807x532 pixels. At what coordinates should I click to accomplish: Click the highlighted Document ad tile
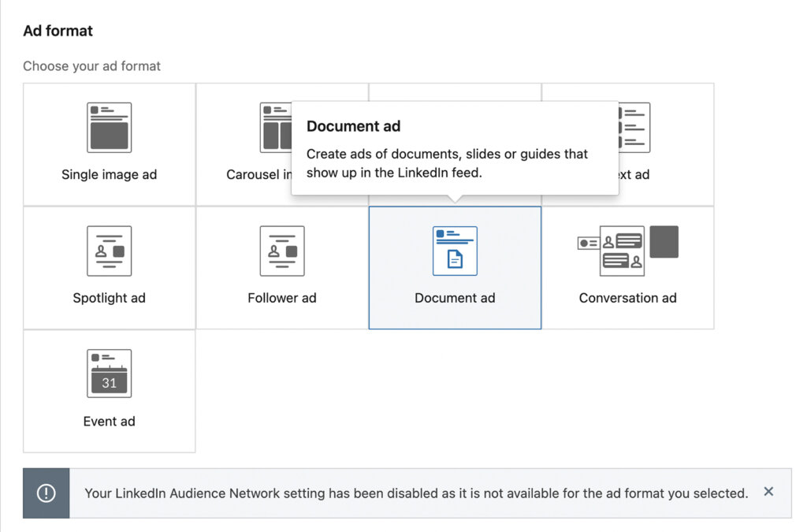click(455, 268)
